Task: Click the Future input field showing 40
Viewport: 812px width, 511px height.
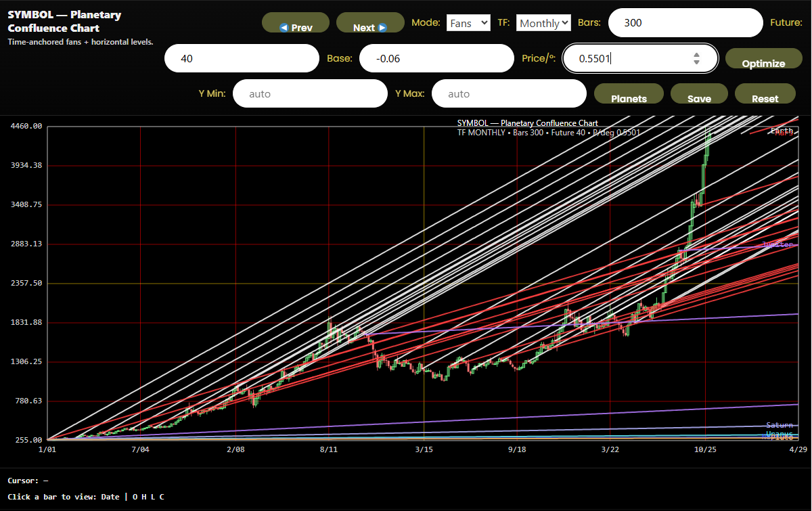Action: [x=241, y=59]
